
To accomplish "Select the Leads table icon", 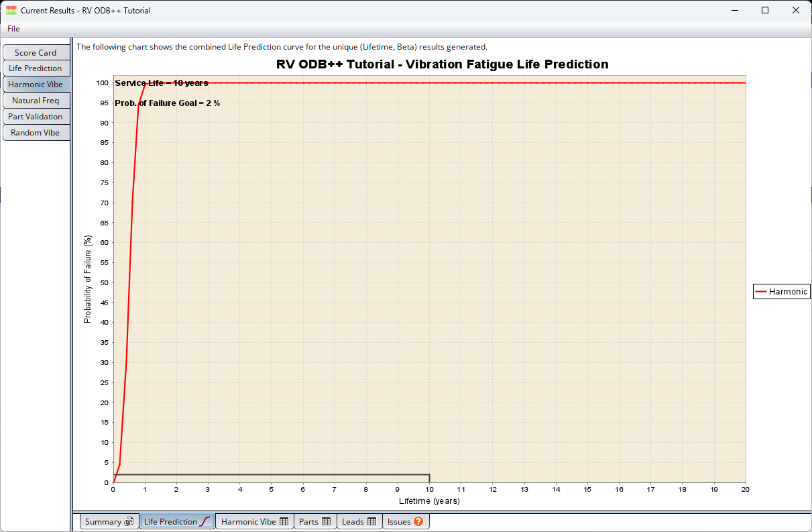I will (371, 521).
